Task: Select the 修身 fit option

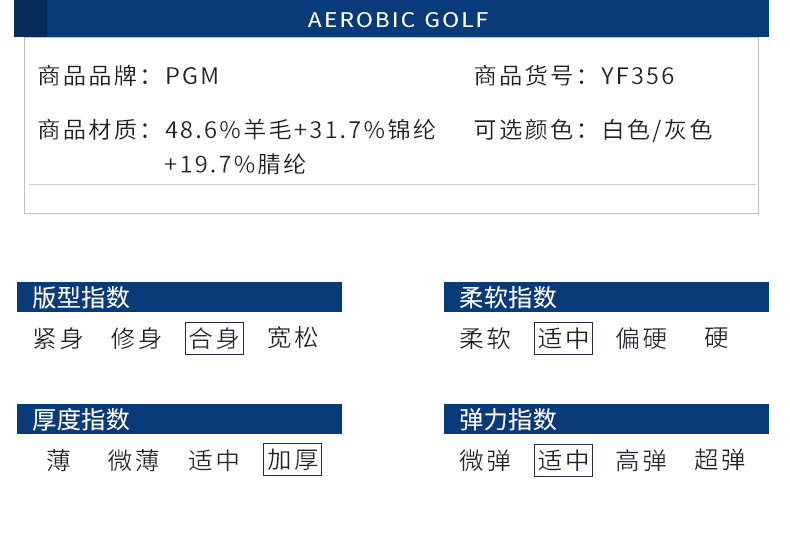Action: click(136, 338)
